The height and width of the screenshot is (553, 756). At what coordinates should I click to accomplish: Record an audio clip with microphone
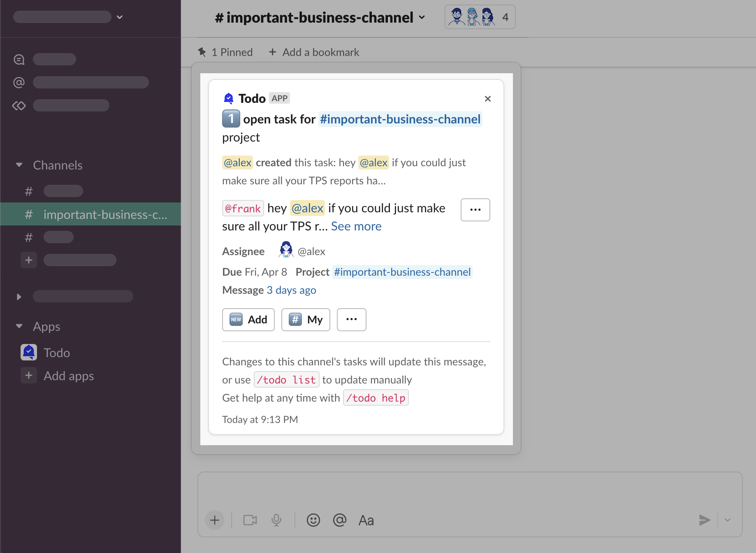pos(276,520)
